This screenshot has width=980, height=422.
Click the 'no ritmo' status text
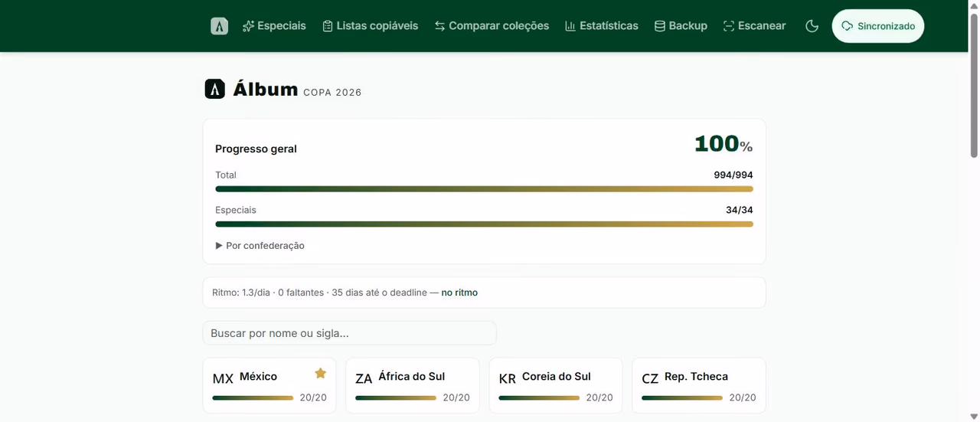click(x=459, y=293)
